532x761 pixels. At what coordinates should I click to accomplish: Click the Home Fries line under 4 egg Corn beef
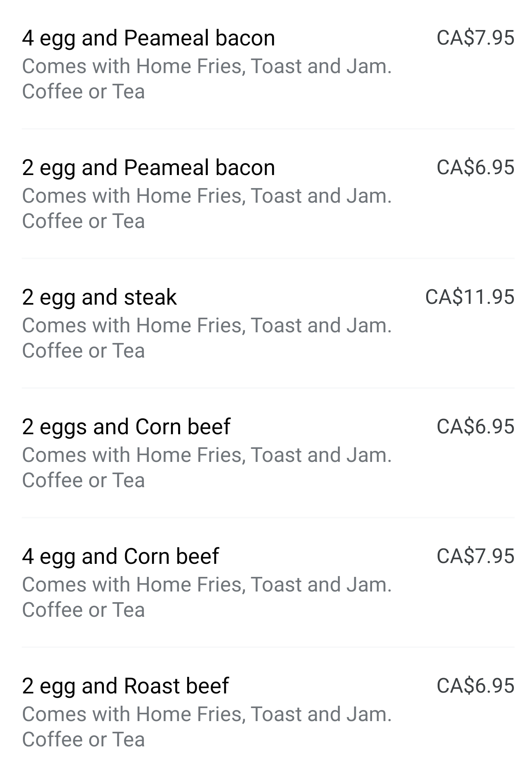[x=207, y=585]
